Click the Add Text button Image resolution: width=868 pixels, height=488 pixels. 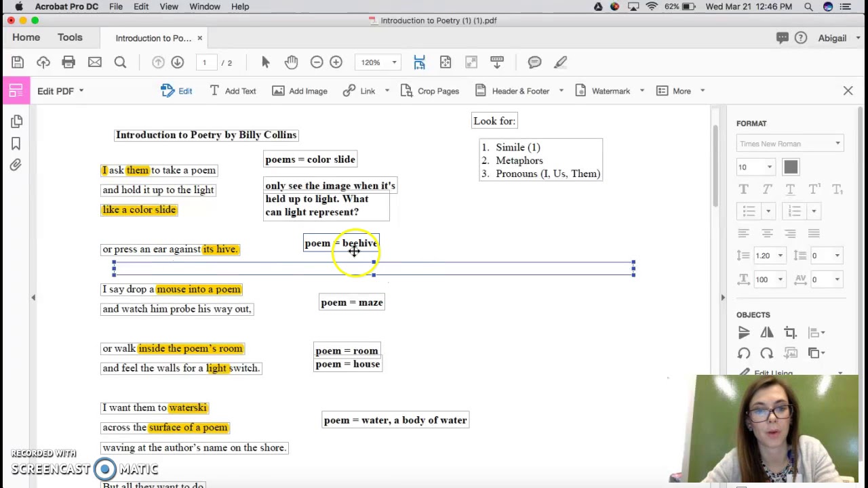[233, 91]
